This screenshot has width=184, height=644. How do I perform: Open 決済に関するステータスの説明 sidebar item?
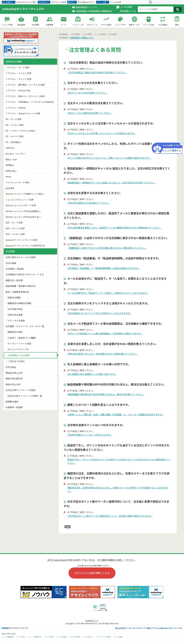(x=30, y=257)
